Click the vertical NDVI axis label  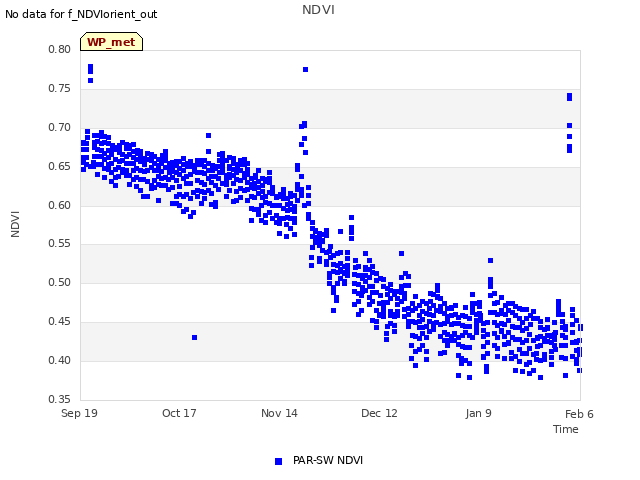coord(15,224)
